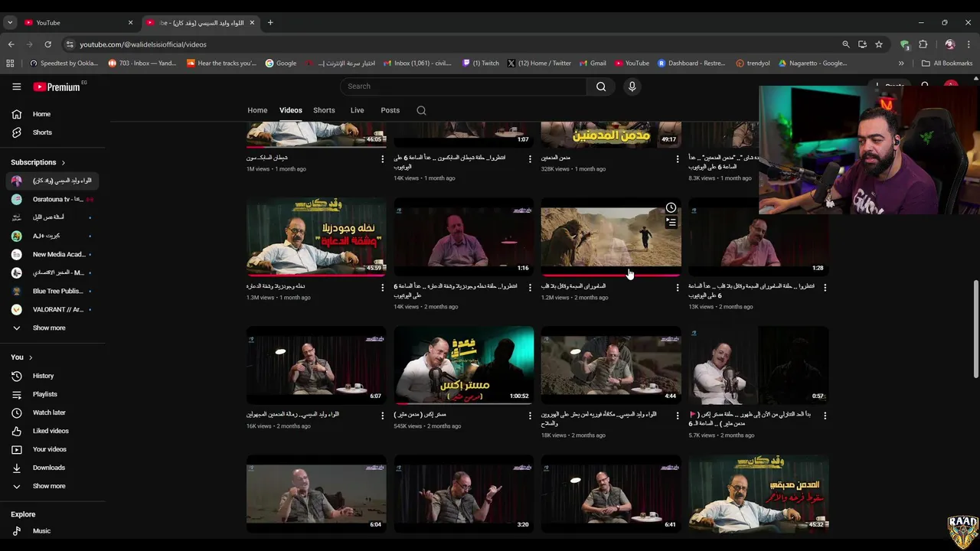The width and height of the screenshot is (980, 551).
Task: Switch to channel Shorts tab
Action: 324,110
